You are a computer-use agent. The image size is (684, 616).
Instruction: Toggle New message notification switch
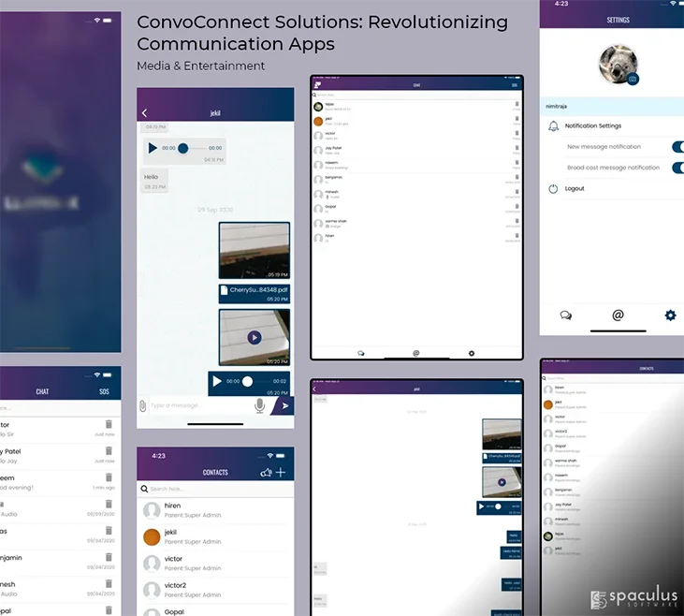pos(678,147)
